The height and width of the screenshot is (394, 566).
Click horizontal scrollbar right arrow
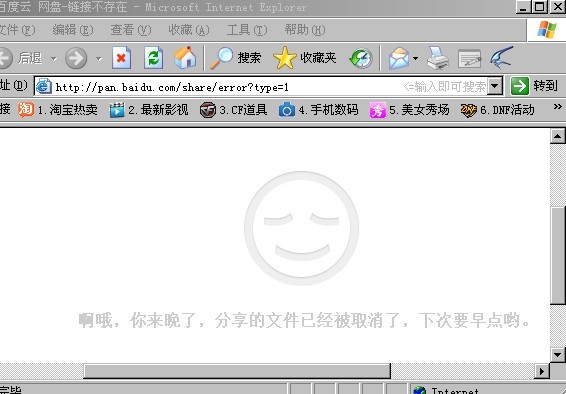(x=542, y=371)
